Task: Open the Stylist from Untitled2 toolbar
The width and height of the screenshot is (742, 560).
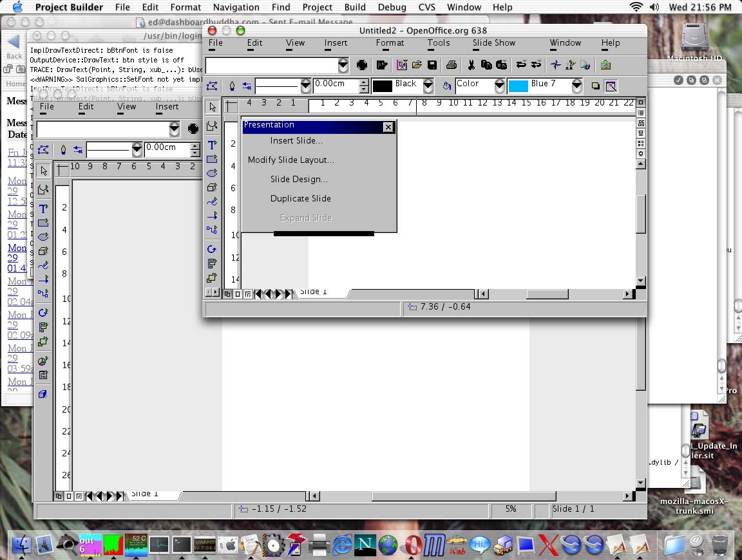Action: (570, 65)
